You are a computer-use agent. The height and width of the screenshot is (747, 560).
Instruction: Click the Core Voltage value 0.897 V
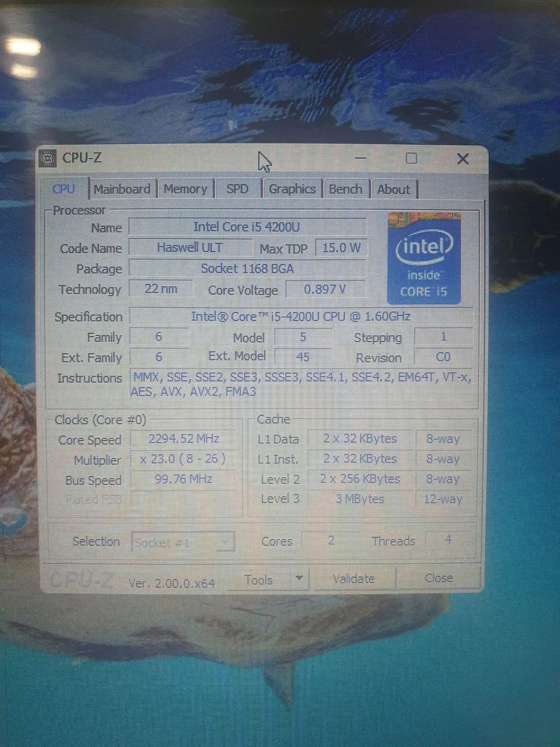325,289
